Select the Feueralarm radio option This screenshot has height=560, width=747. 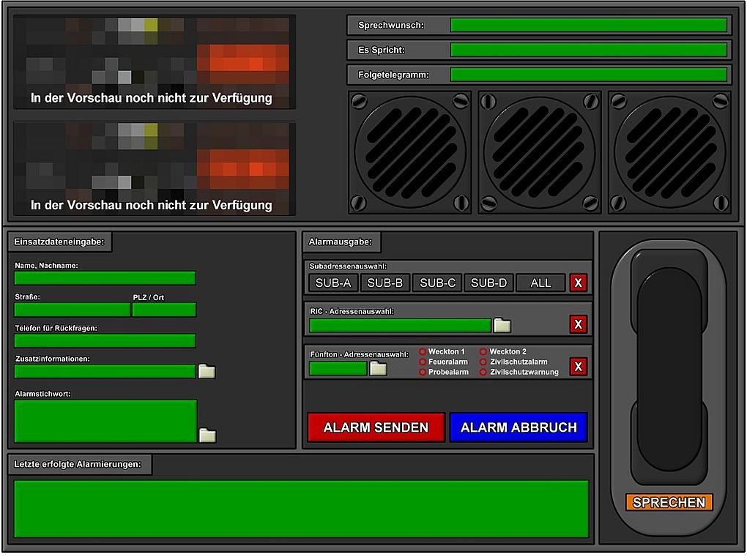pos(423,362)
